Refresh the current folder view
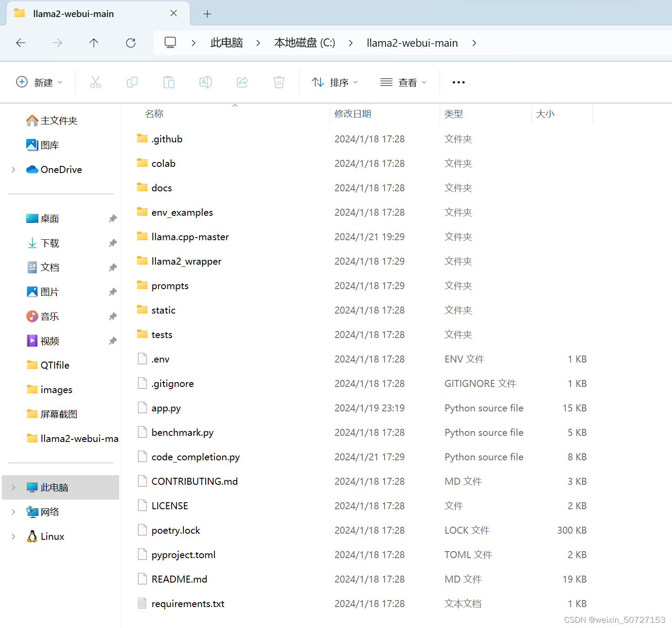This screenshot has width=672, height=628. (131, 43)
